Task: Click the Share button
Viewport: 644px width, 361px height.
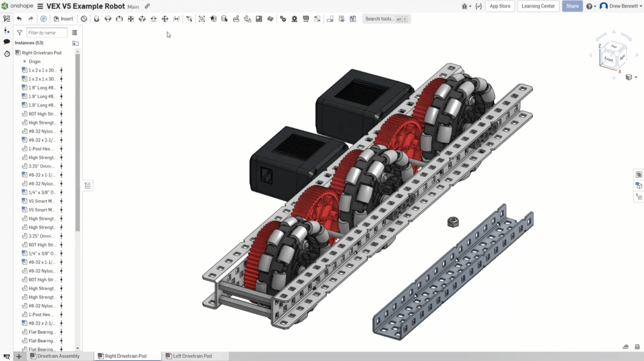Action: (x=572, y=6)
